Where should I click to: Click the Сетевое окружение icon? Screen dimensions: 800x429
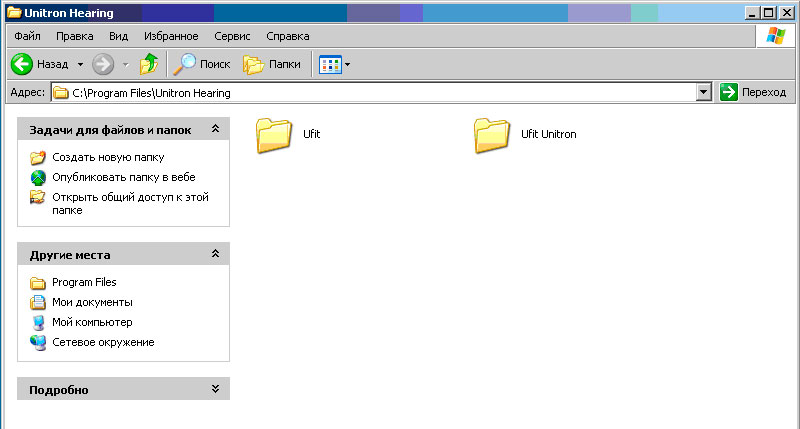click(38, 342)
